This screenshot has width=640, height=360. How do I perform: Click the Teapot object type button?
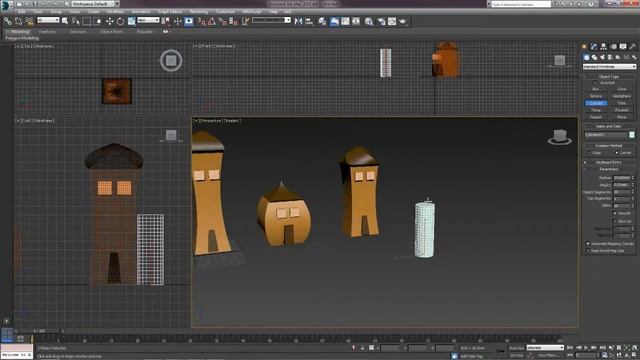596,117
